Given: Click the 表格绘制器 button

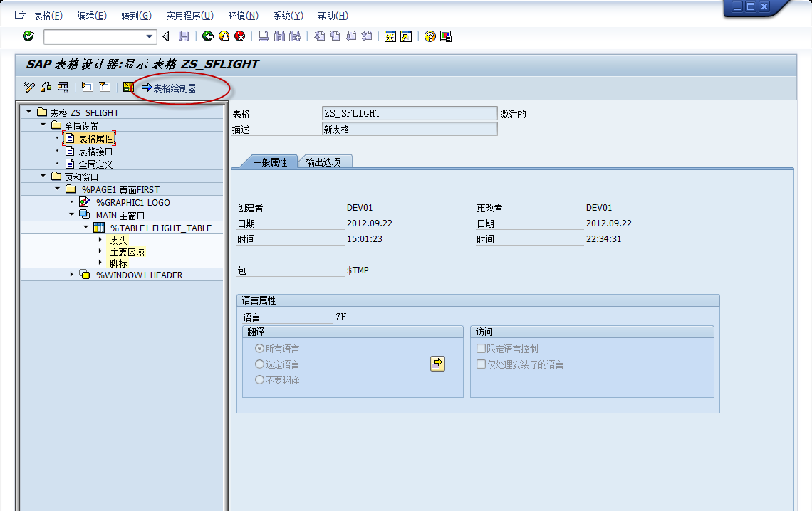Looking at the screenshot, I should point(170,88).
